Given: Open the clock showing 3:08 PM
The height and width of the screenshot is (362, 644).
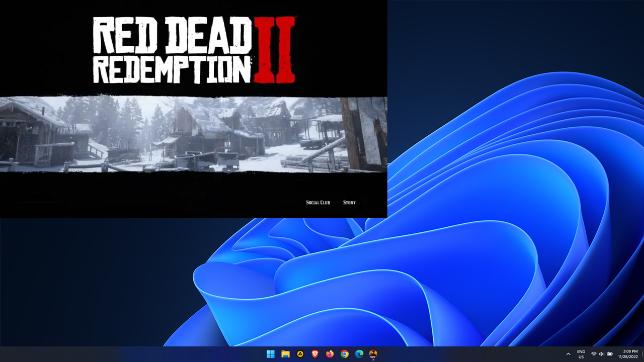Looking at the screenshot, I should tap(628, 354).
